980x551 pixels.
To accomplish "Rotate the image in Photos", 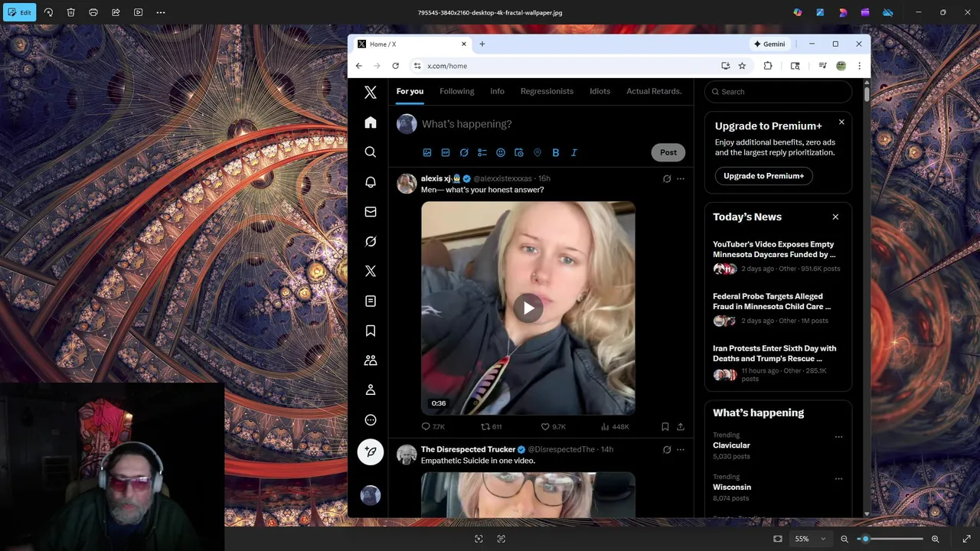I will 48,12.
